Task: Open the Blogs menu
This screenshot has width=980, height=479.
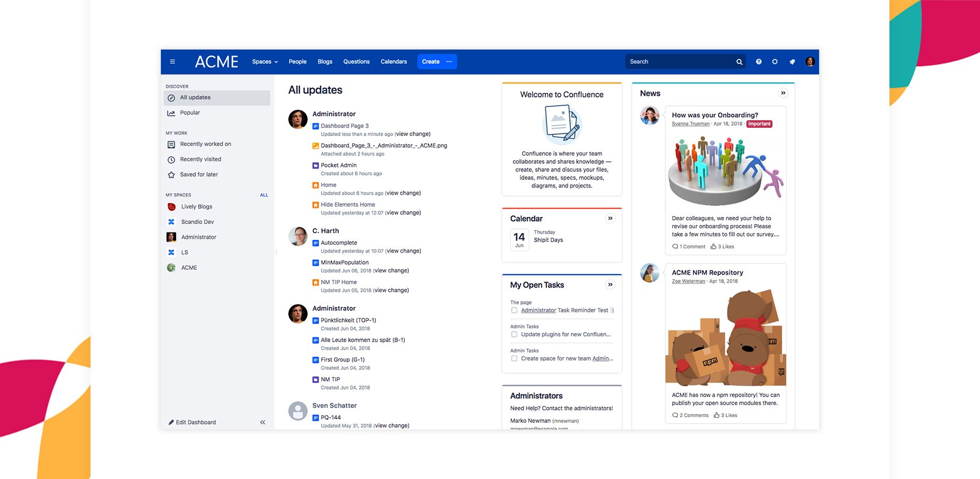Action: [x=325, y=62]
